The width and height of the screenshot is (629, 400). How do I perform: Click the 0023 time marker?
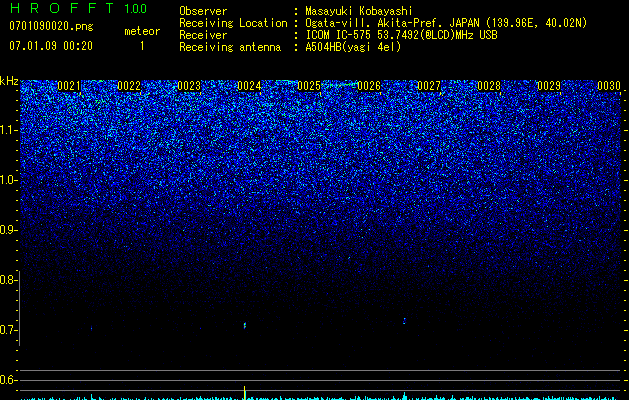click(x=189, y=86)
